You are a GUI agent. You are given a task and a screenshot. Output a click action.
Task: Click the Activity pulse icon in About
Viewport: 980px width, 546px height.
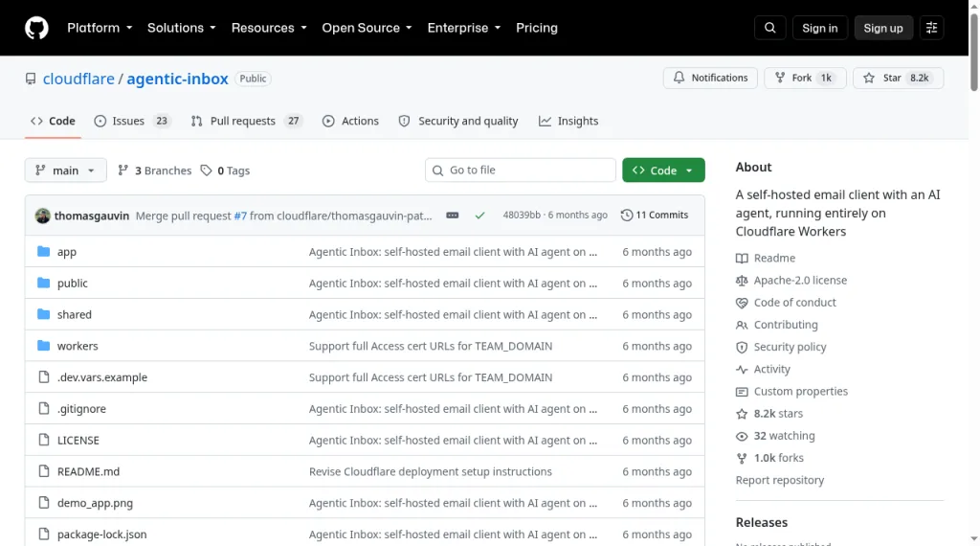click(742, 369)
